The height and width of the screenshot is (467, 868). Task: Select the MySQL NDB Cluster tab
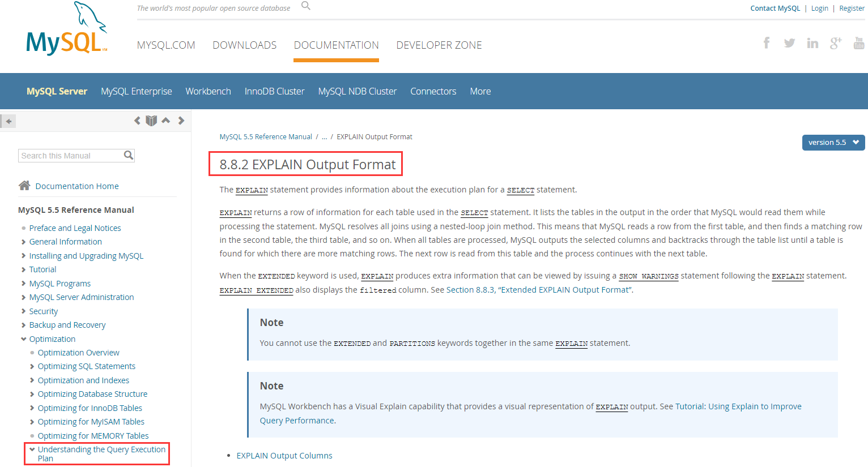(x=358, y=91)
